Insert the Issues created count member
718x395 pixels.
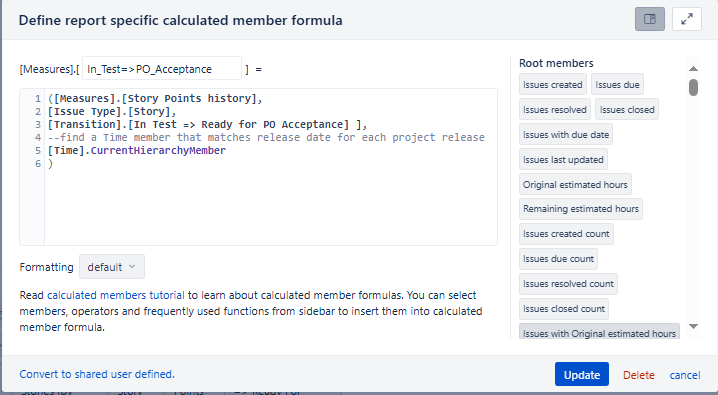(566, 234)
